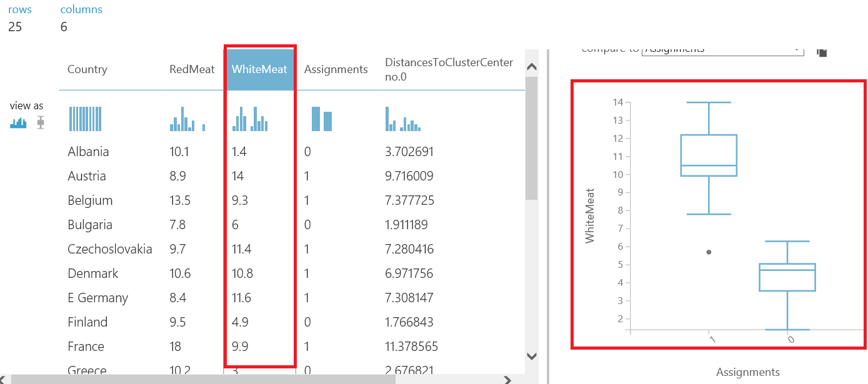Click the Czechoslovakia row country cell
Image resolution: width=868 pixels, height=384 pixels.
(x=110, y=249)
